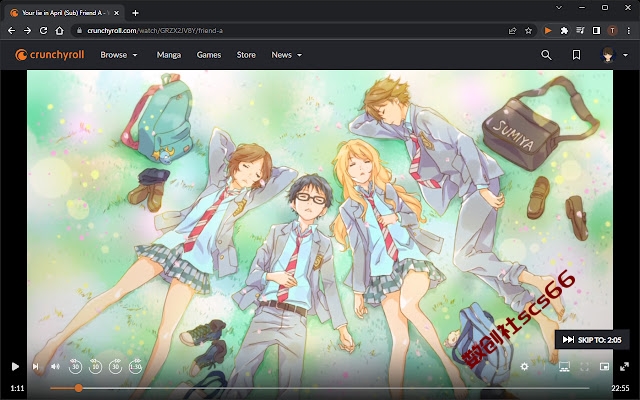Viewport: 640px width, 400px height.
Task: Open Crunchyroll search
Action: pos(546,55)
